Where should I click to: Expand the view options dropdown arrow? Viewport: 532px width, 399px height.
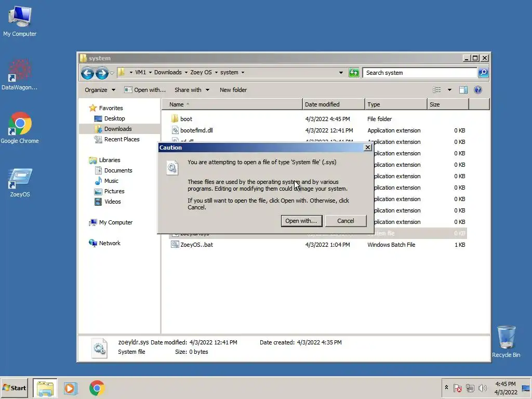(x=449, y=90)
